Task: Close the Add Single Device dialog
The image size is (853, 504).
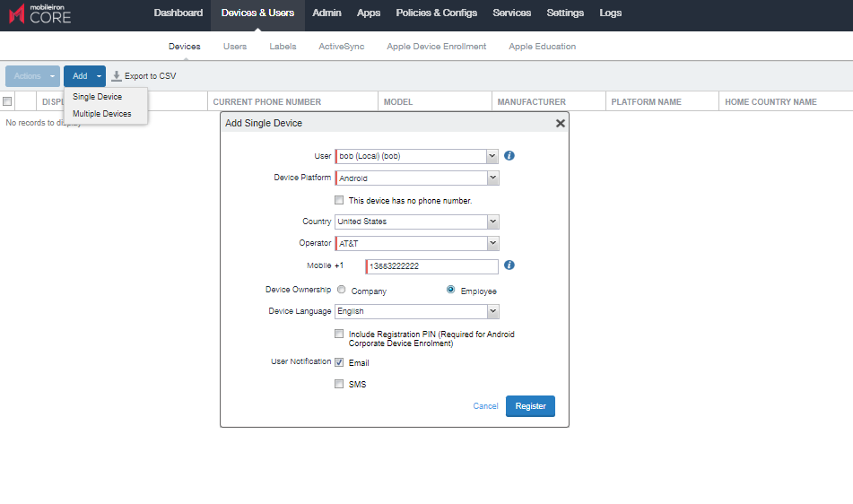Action: pos(561,124)
